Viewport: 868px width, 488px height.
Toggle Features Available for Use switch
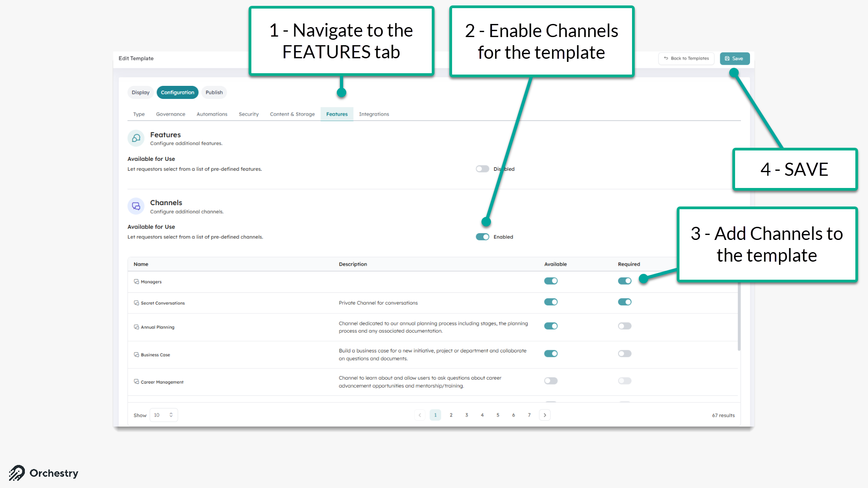pyautogui.click(x=482, y=169)
